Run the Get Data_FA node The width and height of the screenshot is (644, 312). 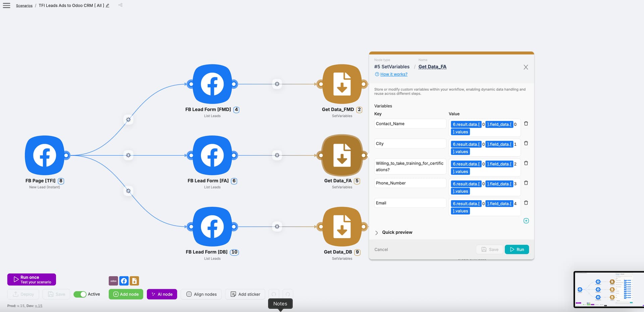(x=517, y=250)
